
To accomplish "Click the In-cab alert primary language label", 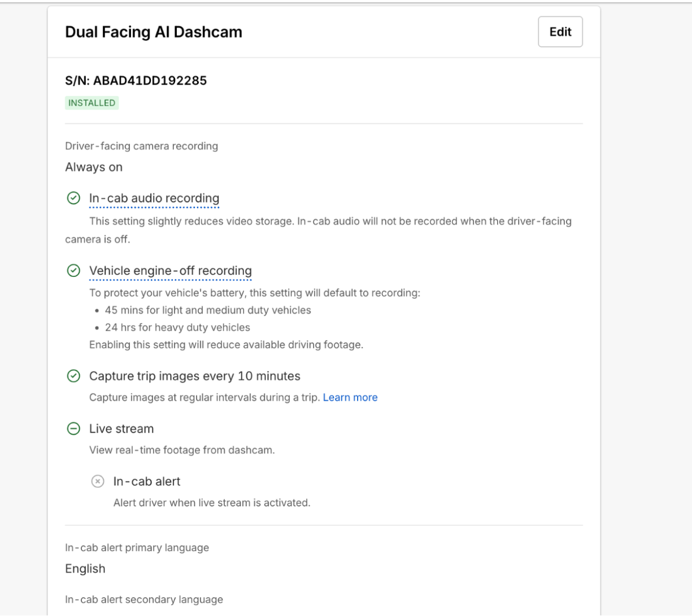I will pos(137,548).
